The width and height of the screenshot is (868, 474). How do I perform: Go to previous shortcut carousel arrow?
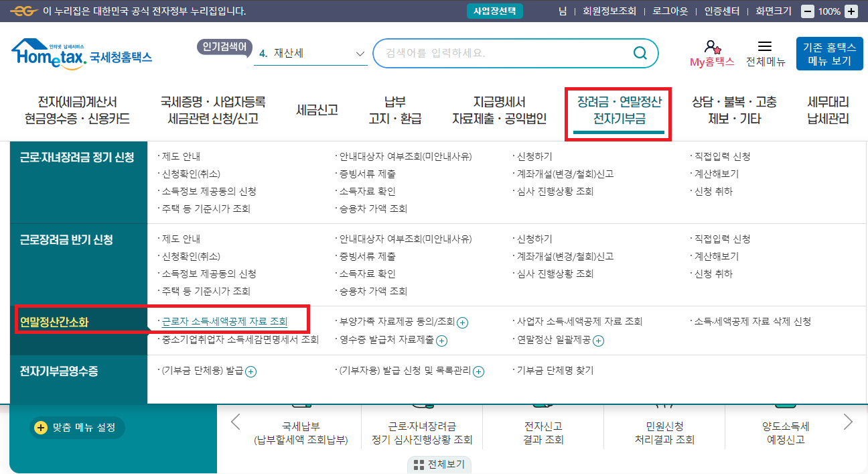(x=235, y=421)
